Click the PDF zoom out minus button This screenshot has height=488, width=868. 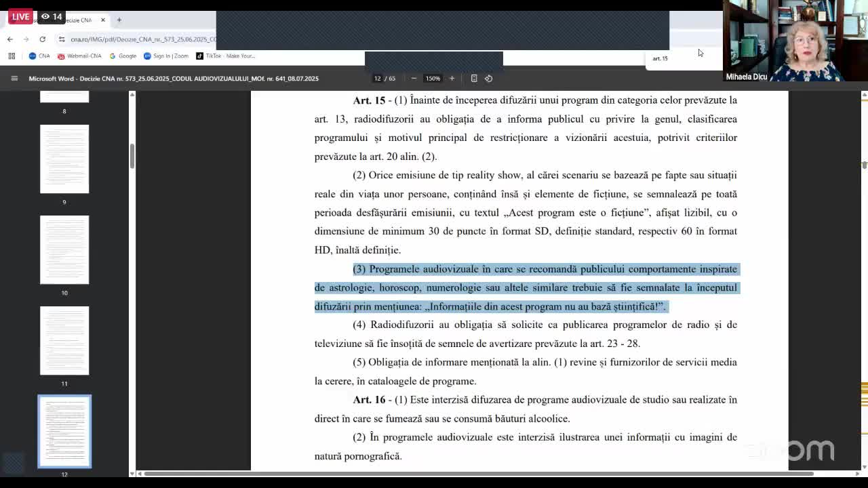414,79
